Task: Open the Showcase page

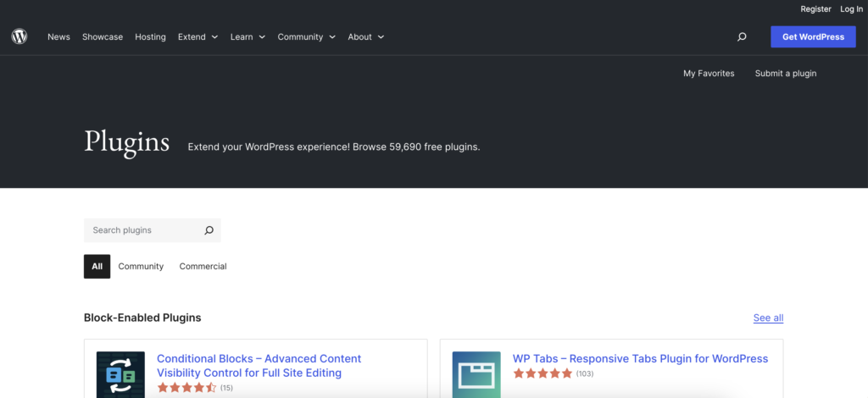Action: (x=103, y=37)
